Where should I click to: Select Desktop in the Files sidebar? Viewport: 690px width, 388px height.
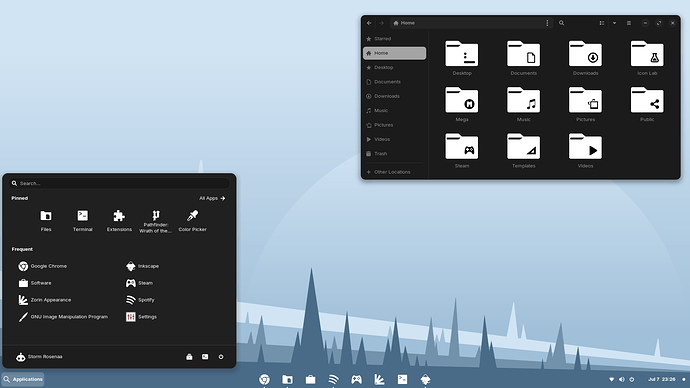[394, 67]
